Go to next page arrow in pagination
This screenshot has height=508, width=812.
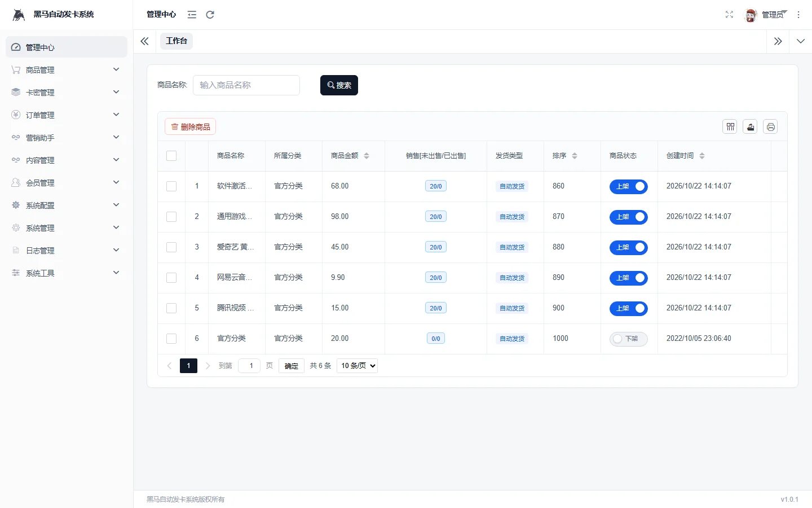208,366
